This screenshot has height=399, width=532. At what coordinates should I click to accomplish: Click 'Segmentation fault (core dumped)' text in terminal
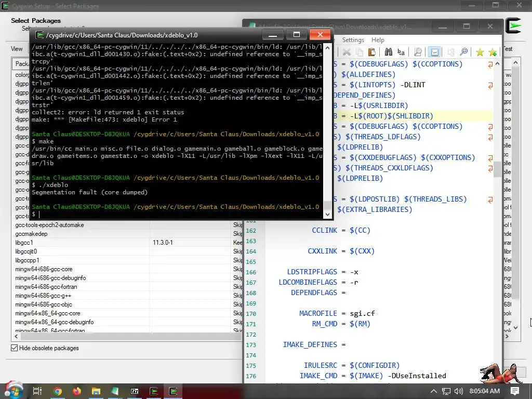point(89,192)
